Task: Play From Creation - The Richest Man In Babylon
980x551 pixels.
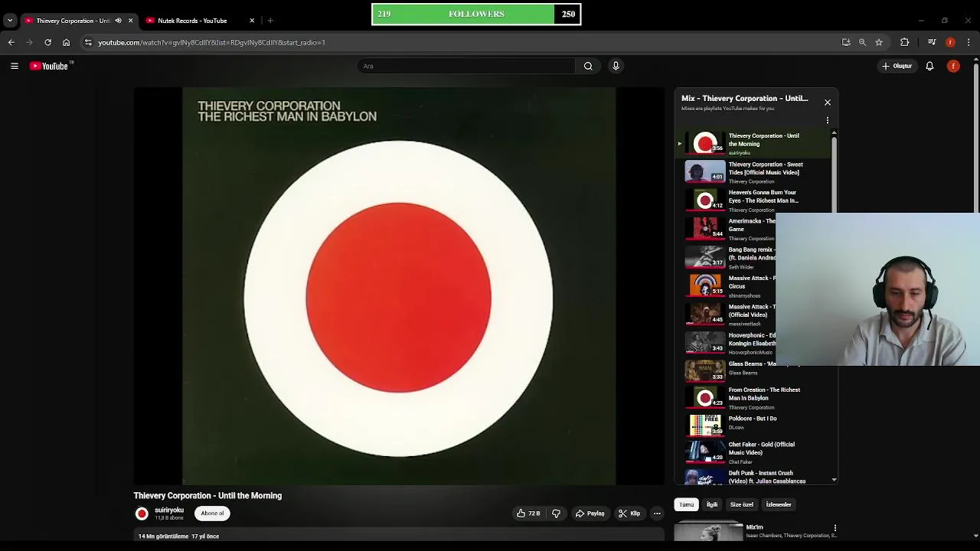Action: (x=754, y=398)
